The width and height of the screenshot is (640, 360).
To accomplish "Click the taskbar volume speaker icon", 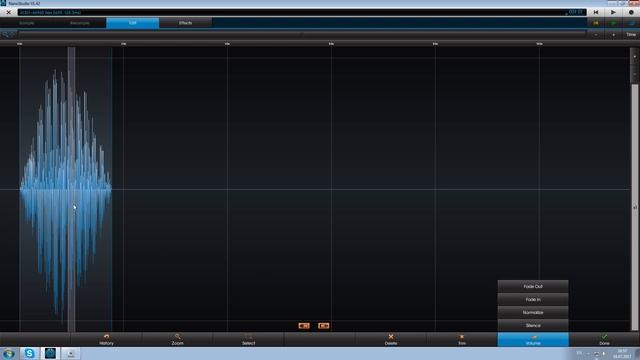I will click(604, 353).
